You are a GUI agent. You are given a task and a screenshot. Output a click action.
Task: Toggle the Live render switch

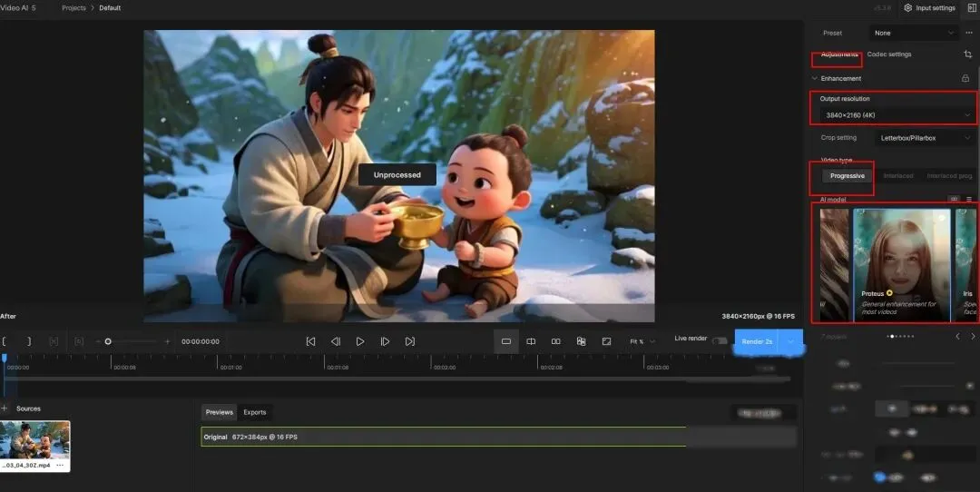pyautogui.click(x=720, y=340)
